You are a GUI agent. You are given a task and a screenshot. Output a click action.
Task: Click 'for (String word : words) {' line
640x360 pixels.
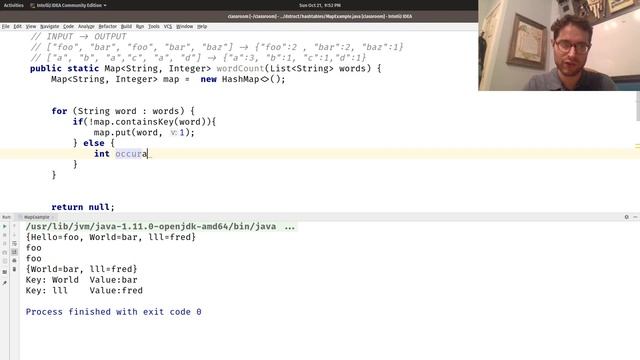point(123,111)
